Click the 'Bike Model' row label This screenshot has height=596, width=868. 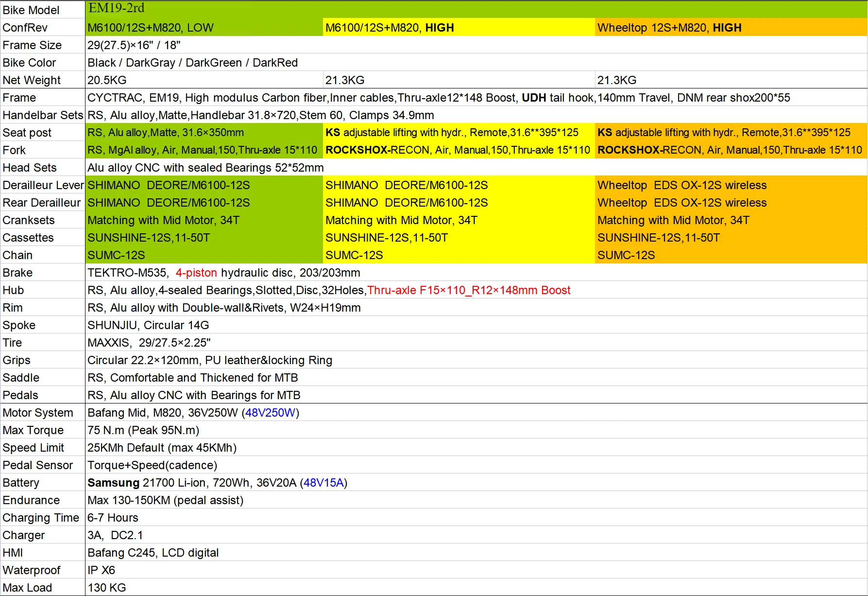31,10
